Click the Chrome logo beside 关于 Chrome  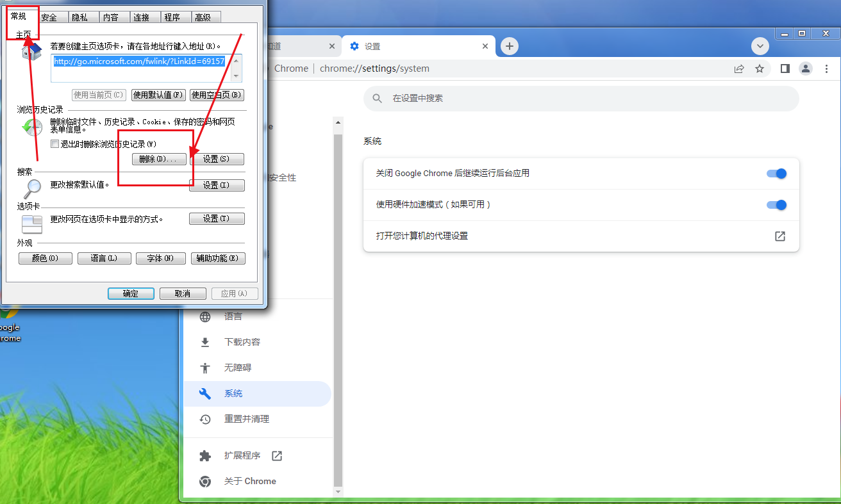pos(205,481)
